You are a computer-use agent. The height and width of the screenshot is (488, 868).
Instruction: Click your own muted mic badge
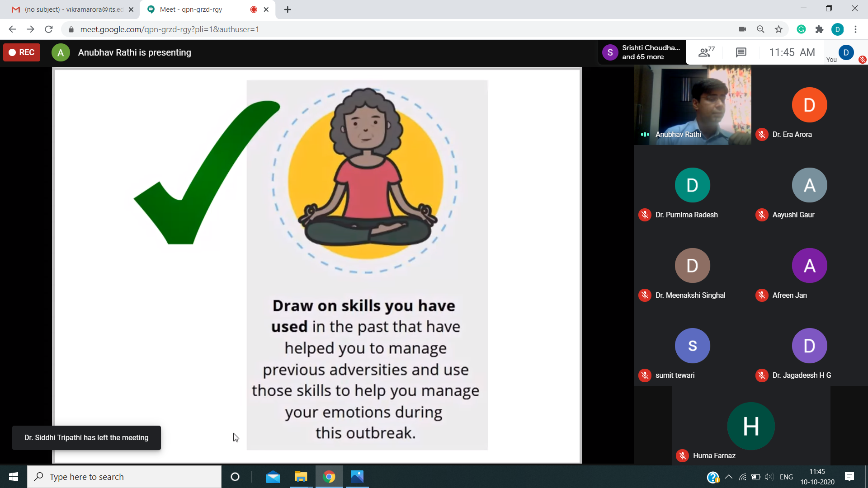862,60
